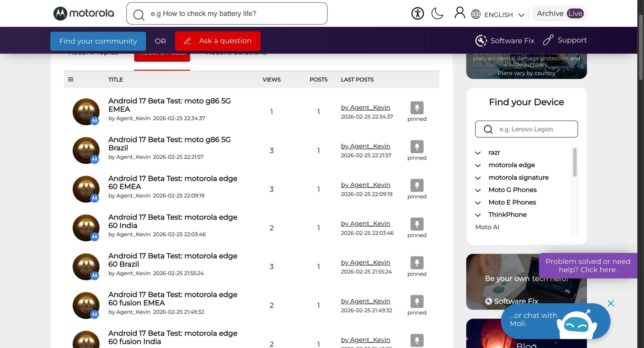The height and width of the screenshot is (348, 644).
Task: Focus the Find your Device search field
Action: (x=526, y=129)
